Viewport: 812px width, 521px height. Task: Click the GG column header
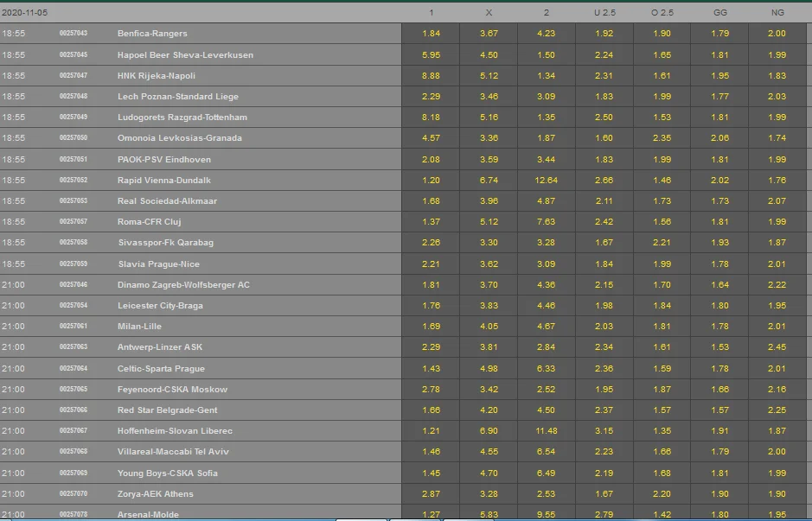[x=719, y=12]
